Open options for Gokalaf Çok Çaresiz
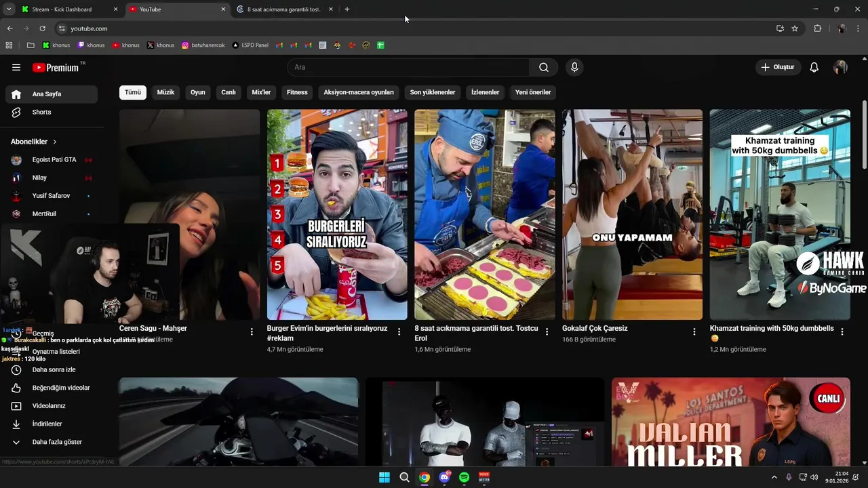Viewport: 868px width, 488px height. click(694, 332)
